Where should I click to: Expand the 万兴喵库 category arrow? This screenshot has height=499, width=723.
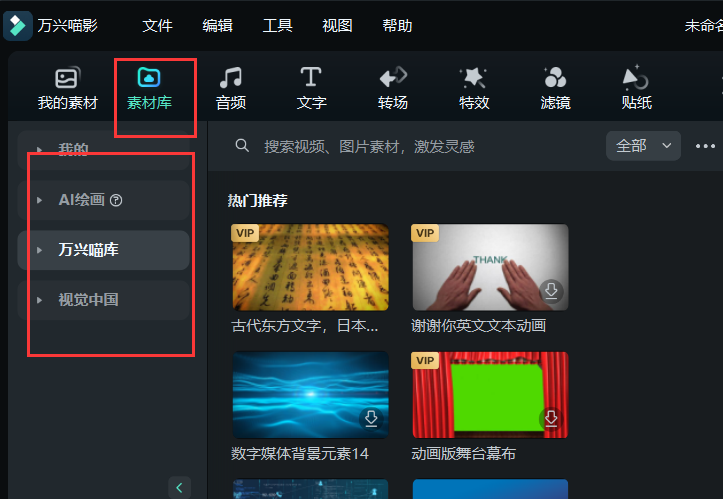(40, 250)
